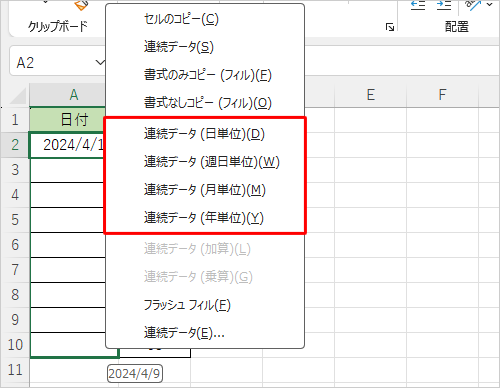The height and width of the screenshot is (388, 500).
Task: Click cell A1 labeled 日付
Action: 68,120
